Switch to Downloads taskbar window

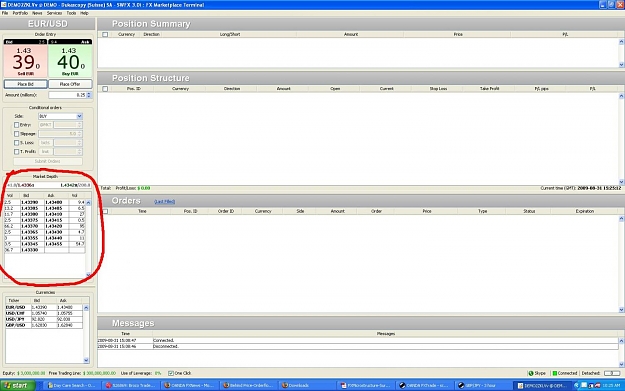pyautogui.click(x=306, y=385)
